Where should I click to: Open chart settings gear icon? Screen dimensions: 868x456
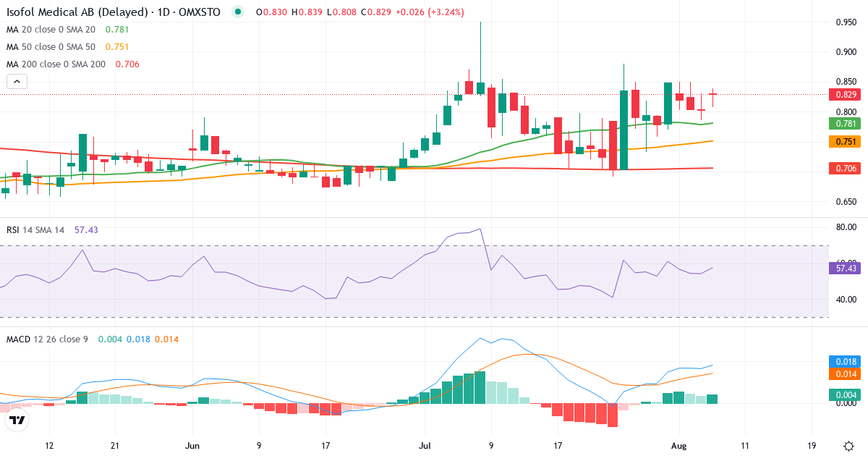point(848,445)
